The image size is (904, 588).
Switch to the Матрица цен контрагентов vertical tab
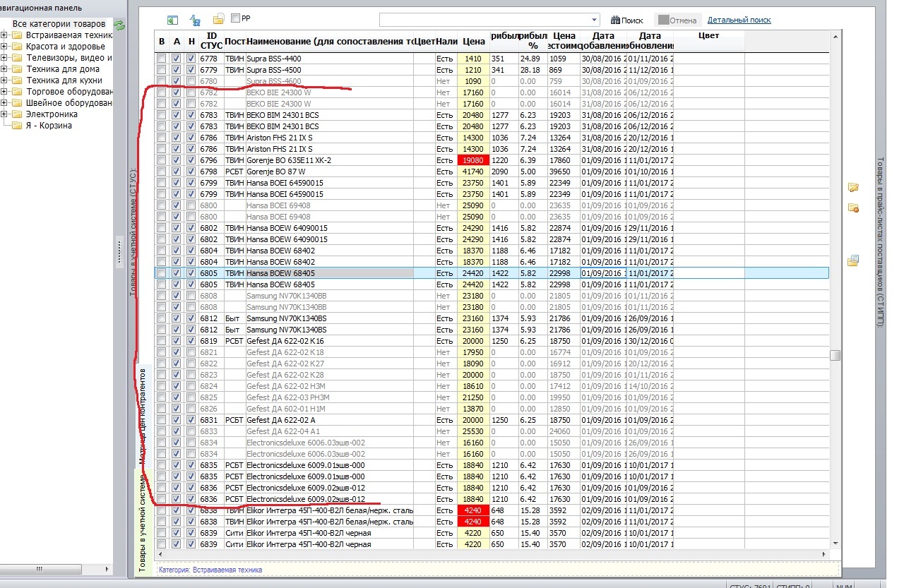point(142,417)
